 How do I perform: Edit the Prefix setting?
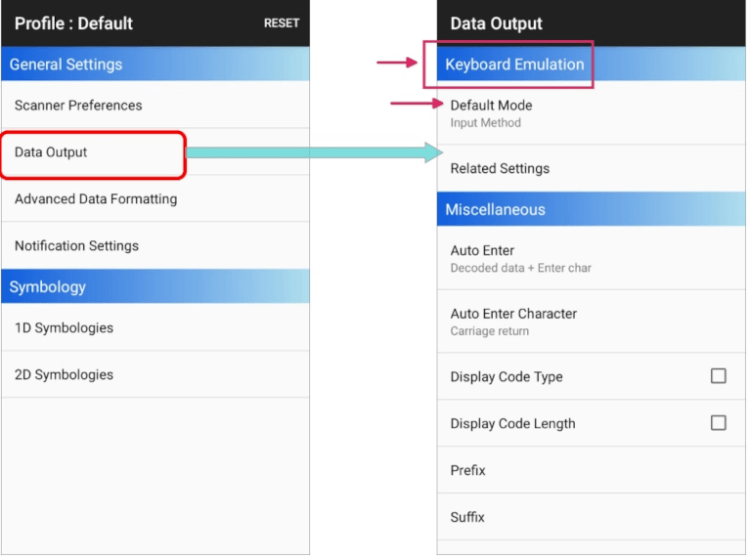coord(468,471)
